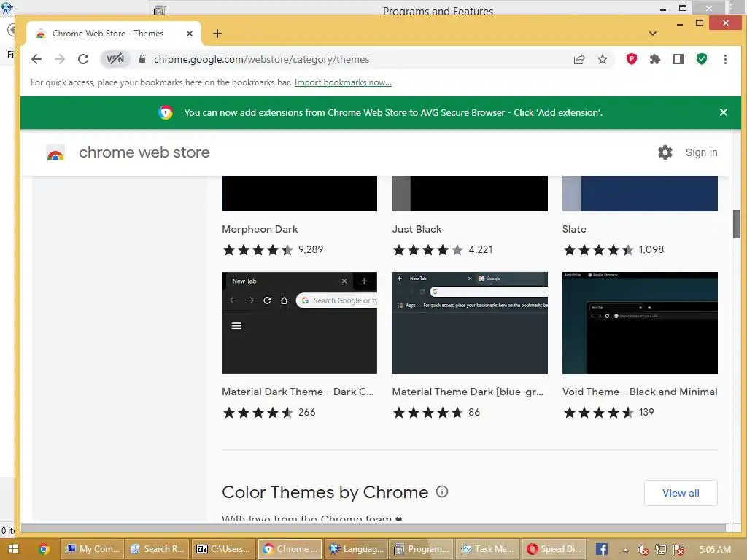Click the vertical scrollbar thumb
The height and width of the screenshot is (560, 747).
(736, 224)
